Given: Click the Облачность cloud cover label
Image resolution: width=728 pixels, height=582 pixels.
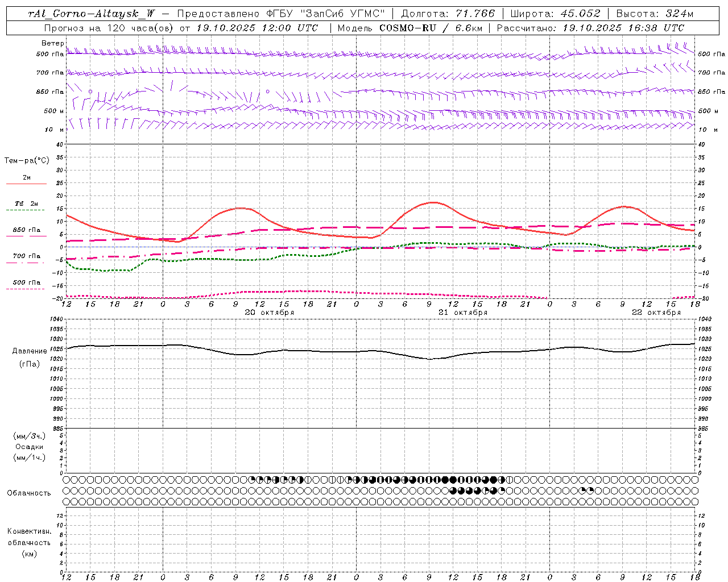Looking at the screenshot, I should tap(29, 493).
